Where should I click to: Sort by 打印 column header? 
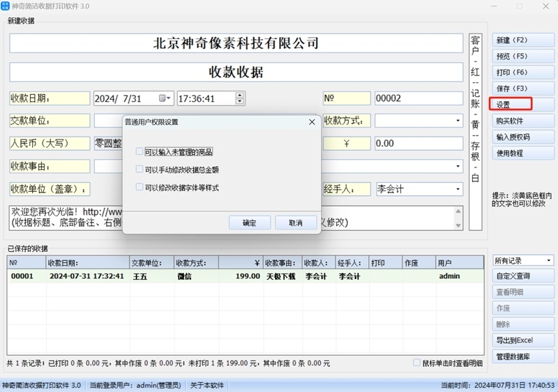point(386,263)
